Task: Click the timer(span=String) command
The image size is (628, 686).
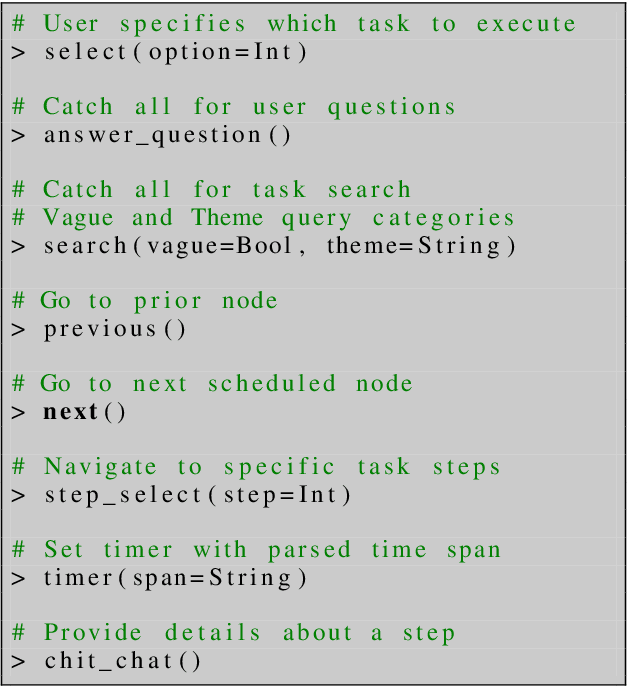Action: [x=175, y=578]
